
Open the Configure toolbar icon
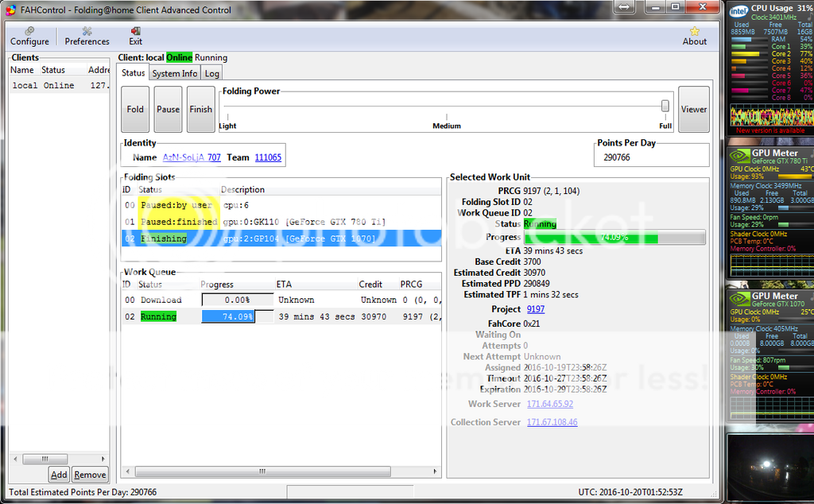click(29, 30)
